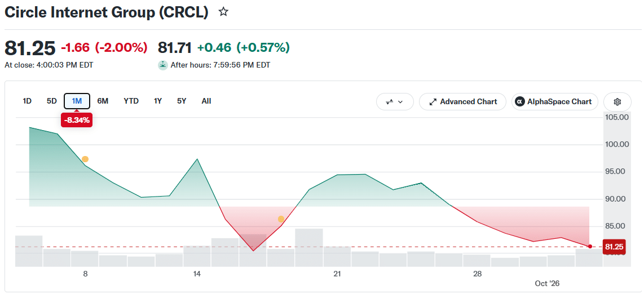Open the chart type dropdown

[x=395, y=102]
